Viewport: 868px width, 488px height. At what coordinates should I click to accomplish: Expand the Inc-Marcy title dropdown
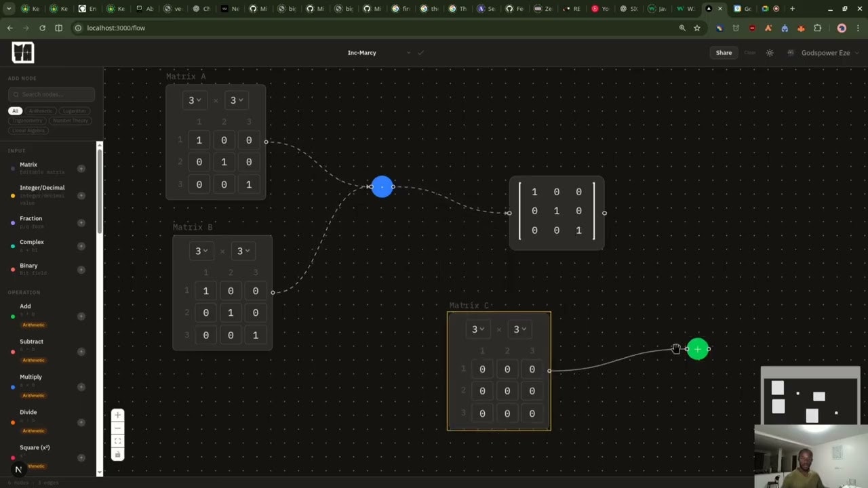click(x=408, y=52)
